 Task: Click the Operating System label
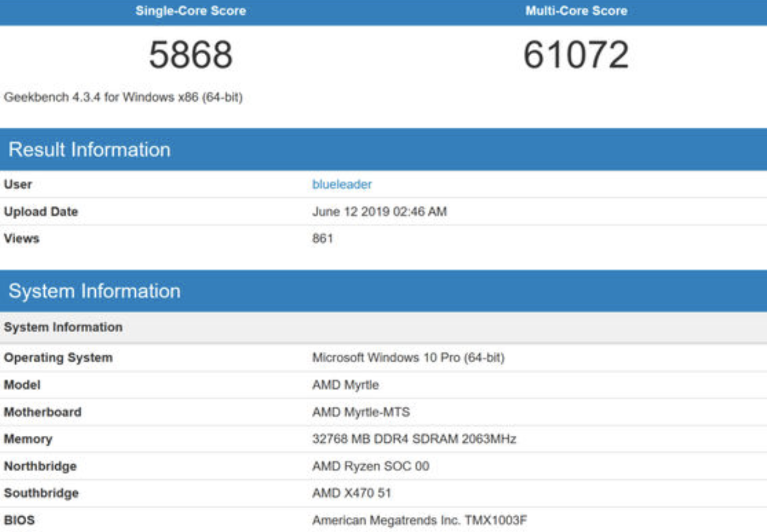point(58,358)
